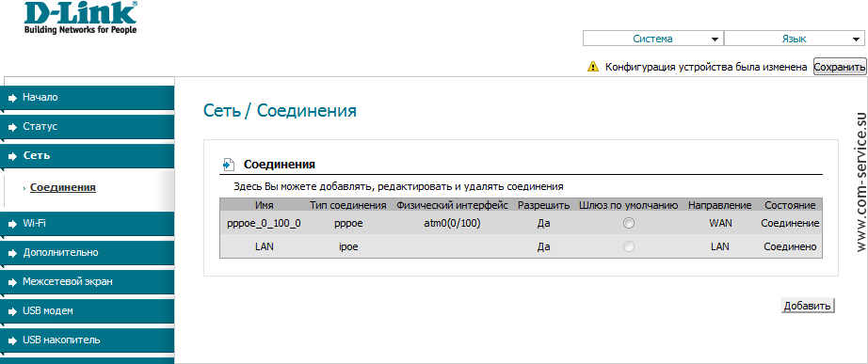This screenshot has width=868, height=364.
Task: Click the arrow icon beside Статус
Action: pos(13,127)
